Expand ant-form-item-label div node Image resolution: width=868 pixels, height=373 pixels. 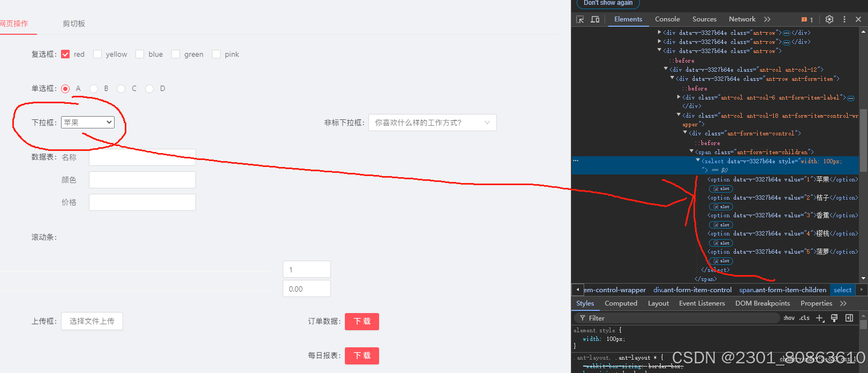679,97
